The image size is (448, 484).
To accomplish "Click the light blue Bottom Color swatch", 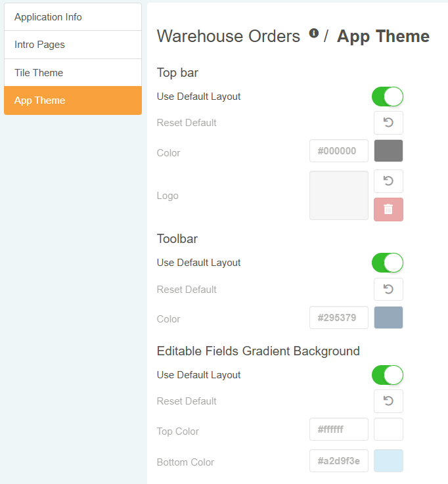I will (x=388, y=461).
